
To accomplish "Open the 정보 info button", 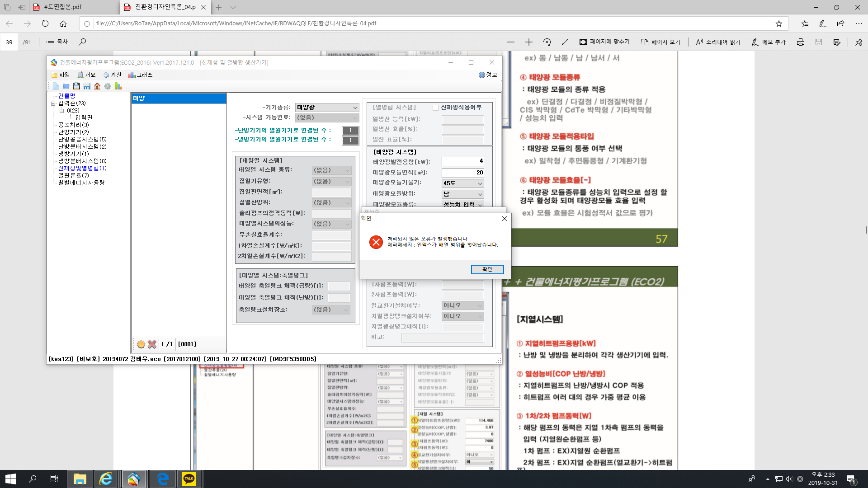I will coord(488,75).
